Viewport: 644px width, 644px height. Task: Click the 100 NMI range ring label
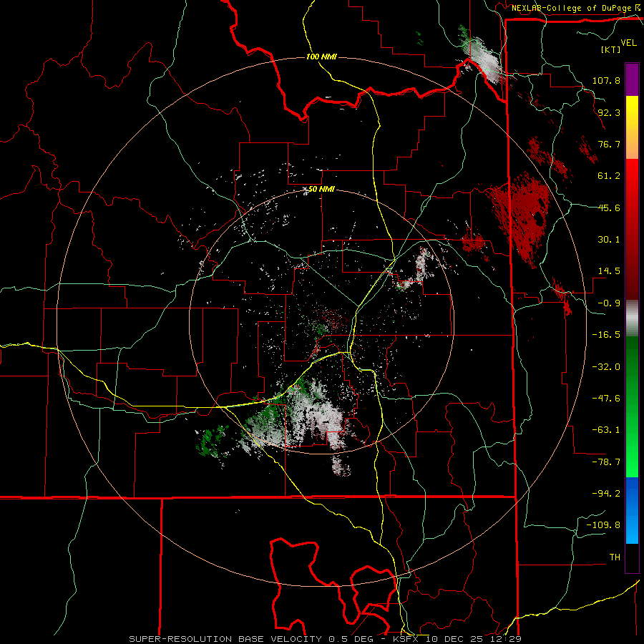pyautogui.click(x=321, y=57)
